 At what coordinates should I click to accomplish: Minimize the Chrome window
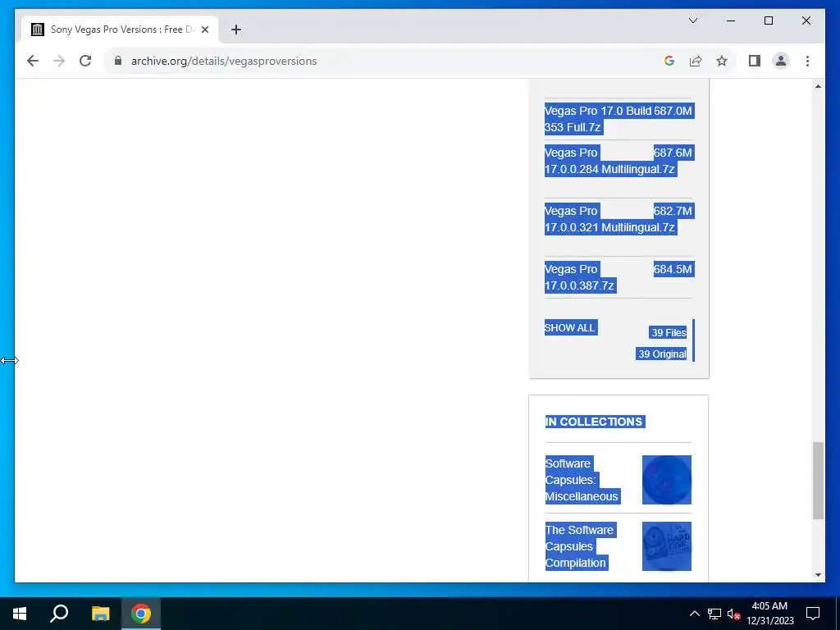tap(731, 21)
